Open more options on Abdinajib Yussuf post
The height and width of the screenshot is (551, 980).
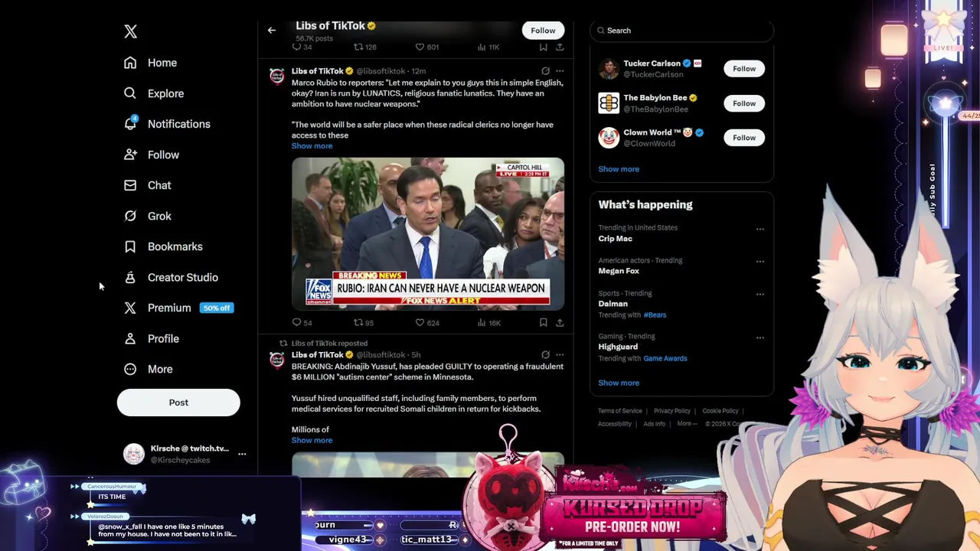click(560, 355)
